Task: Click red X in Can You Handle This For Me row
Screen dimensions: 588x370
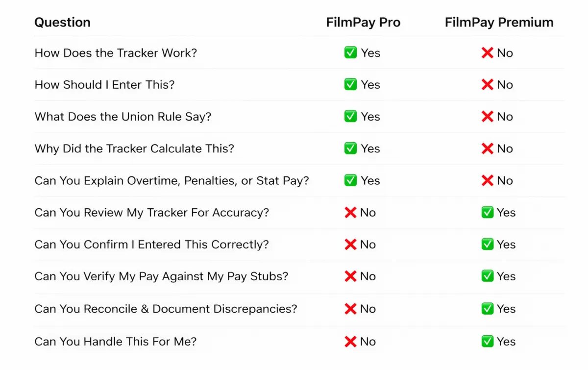Action: click(x=350, y=342)
